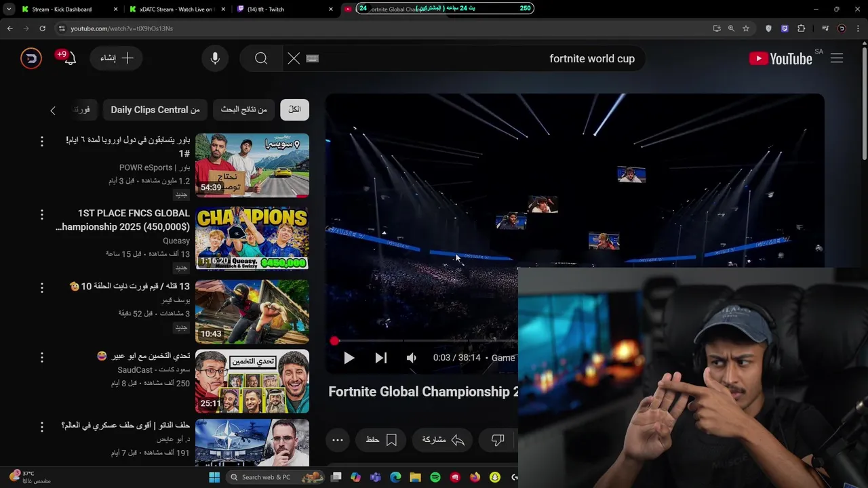Image resolution: width=868 pixels, height=488 pixels.
Task: Share the video with the 'مشاركة' button
Action: pyautogui.click(x=443, y=440)
